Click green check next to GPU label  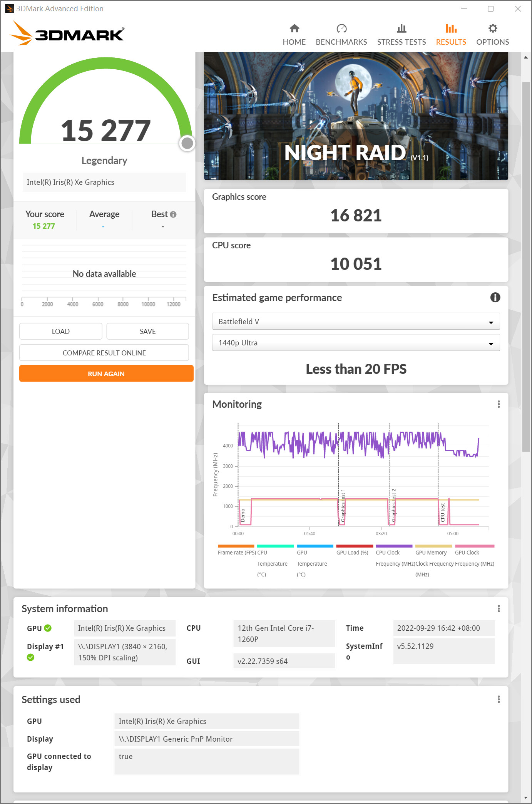(48, 628)
